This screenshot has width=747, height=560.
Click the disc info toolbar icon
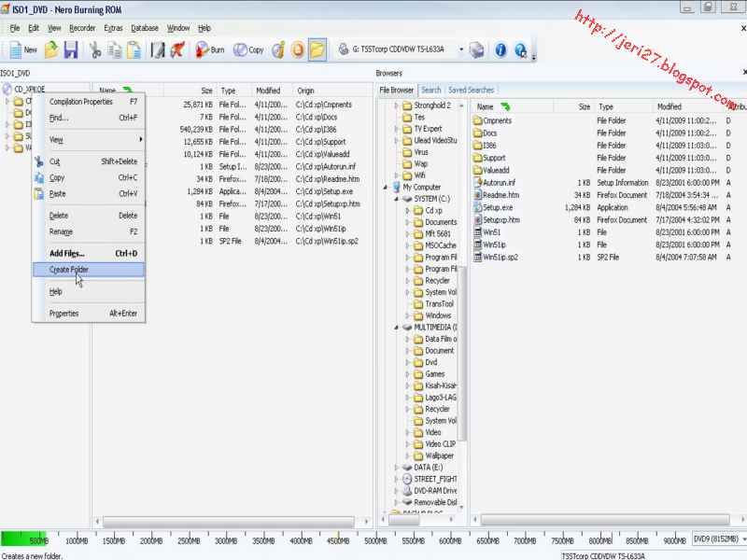tap(278, 49)
